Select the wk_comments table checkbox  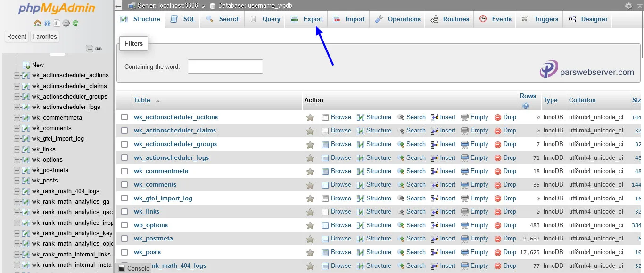tap(124, 184)
